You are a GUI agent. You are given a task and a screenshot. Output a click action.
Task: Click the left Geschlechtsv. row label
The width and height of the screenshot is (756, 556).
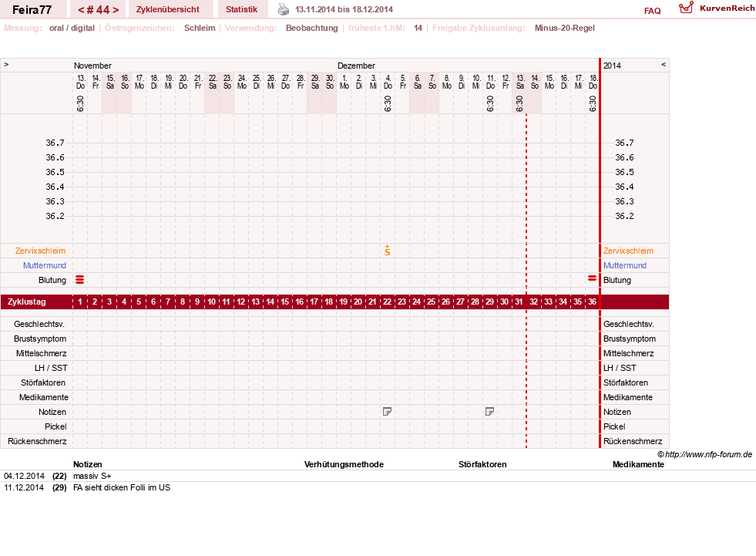pos(39,324)
